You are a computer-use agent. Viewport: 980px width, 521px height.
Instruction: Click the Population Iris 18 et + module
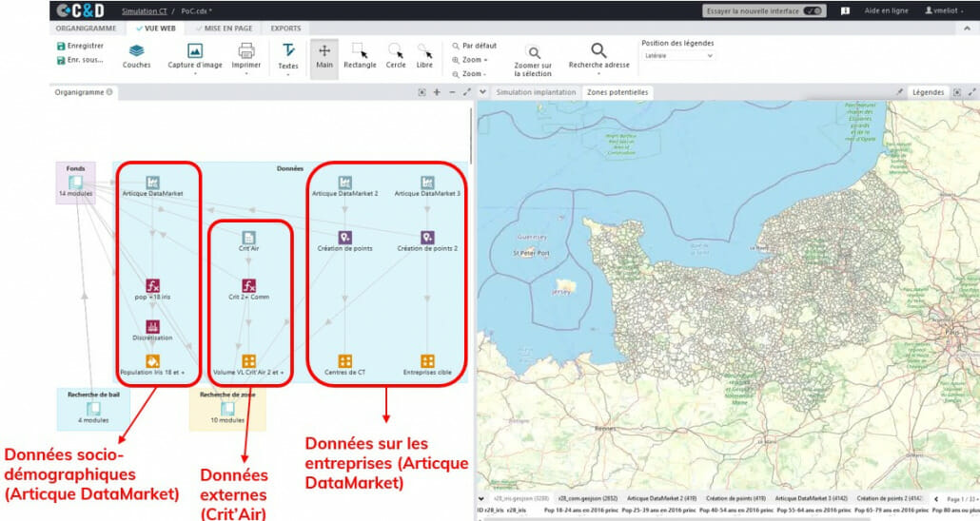point(152,365)
